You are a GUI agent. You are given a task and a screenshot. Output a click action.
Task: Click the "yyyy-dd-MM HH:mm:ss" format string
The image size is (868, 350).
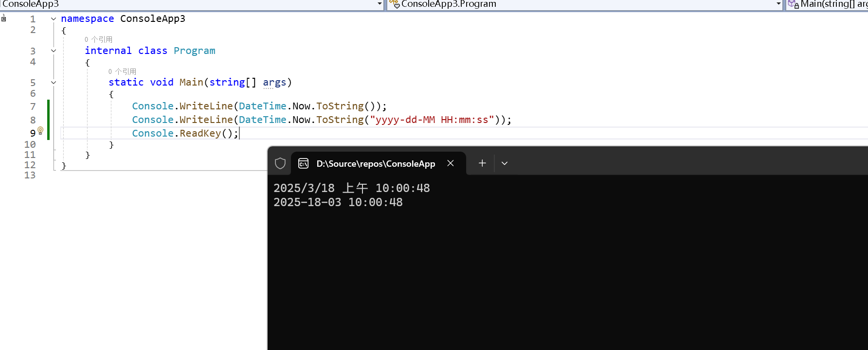[432, 120]
